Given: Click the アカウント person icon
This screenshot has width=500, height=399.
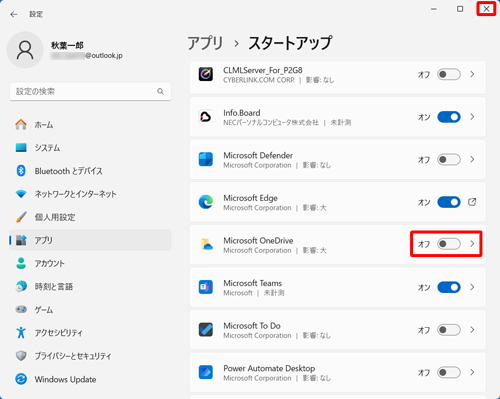Looking at the screenshot, I should pos(21,263).
